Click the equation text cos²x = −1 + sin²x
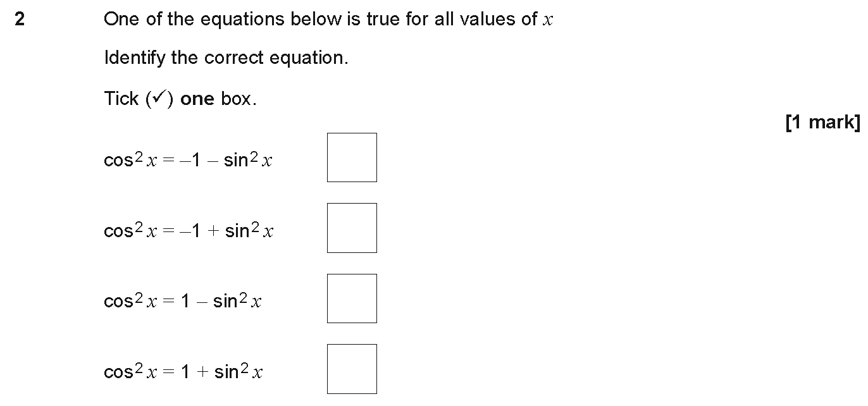Viewport: 868px width, 406px height. coord(189,231)
